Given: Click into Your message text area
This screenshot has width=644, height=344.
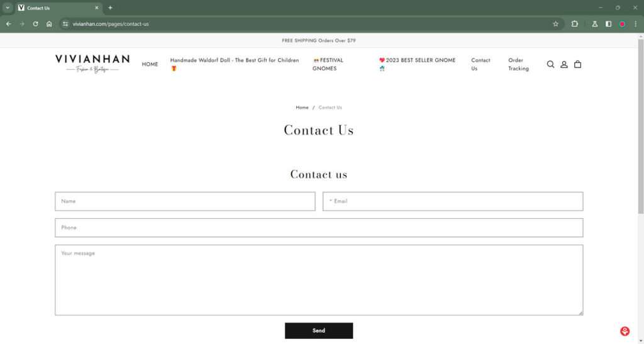Looking at the screenshot, I should tap(319, 280).
